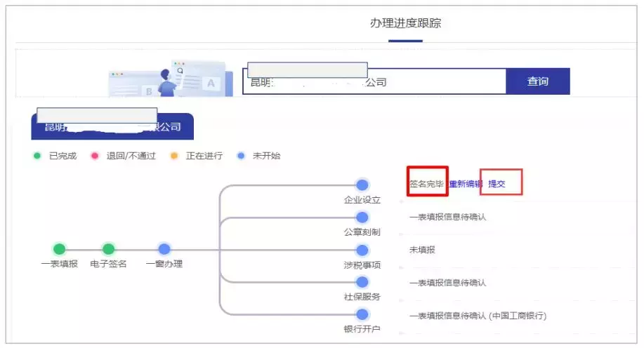Click the 电子签名 step label

coord(108,264)
